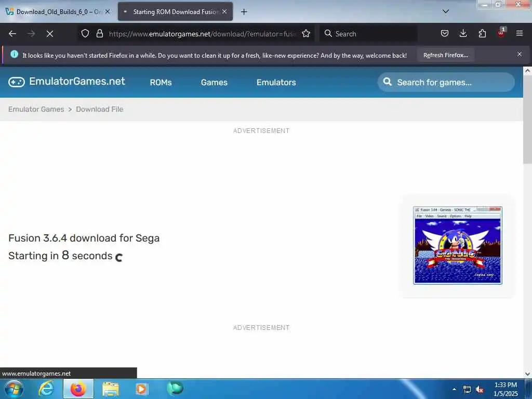Open a new tab with the plus button
Viewport: 532px width, 399px height.
pyautogui.click(x=244, y=12)
